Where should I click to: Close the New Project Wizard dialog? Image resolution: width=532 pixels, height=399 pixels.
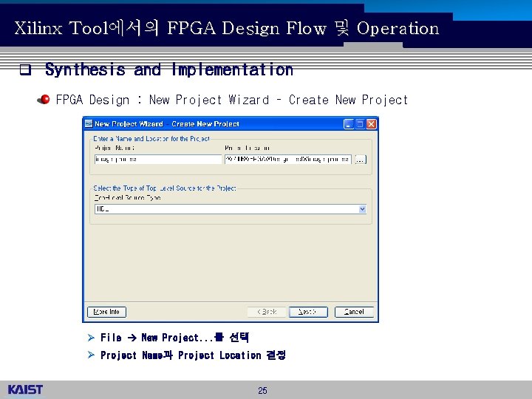pos(372,124)
